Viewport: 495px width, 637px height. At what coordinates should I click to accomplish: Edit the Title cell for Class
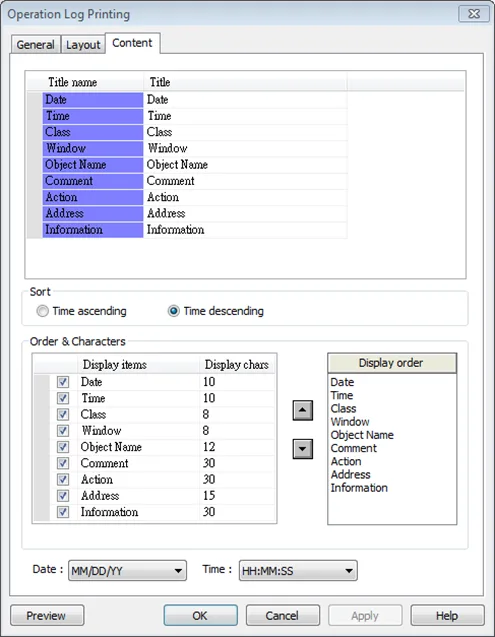point(245,132)
